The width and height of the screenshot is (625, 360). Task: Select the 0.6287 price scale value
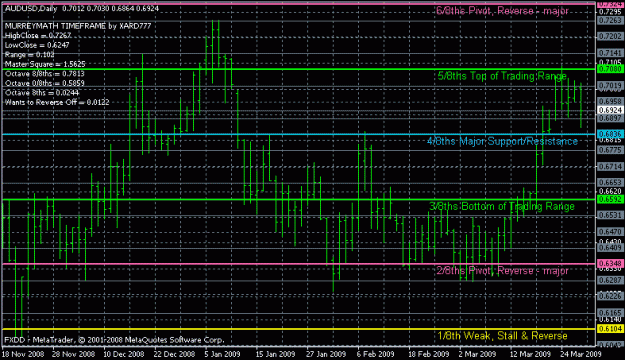[x=610, y=280]
